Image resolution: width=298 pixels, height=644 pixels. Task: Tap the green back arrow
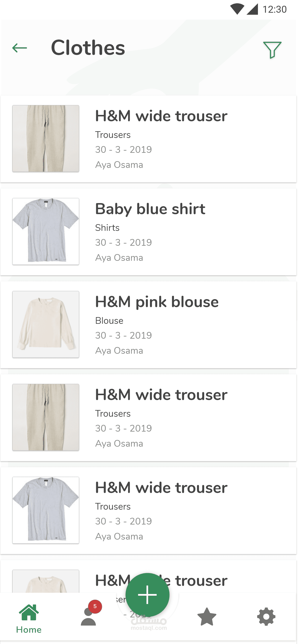pos(19,48)
